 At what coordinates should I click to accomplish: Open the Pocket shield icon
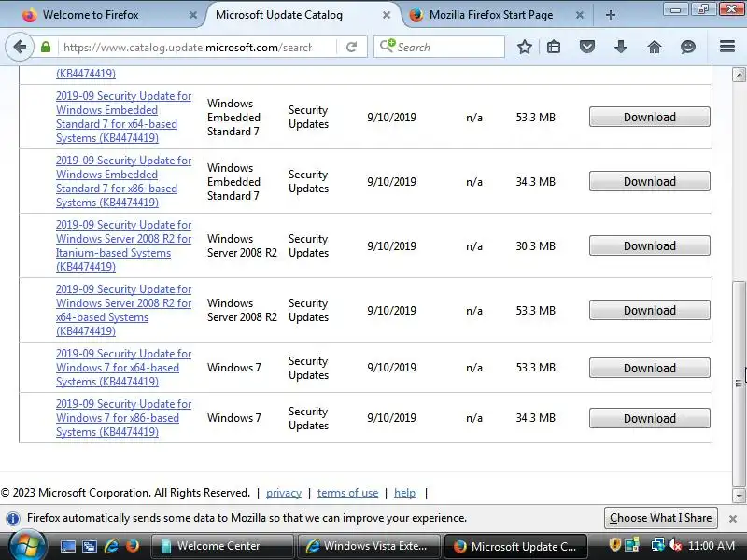[x=587, y=48]
